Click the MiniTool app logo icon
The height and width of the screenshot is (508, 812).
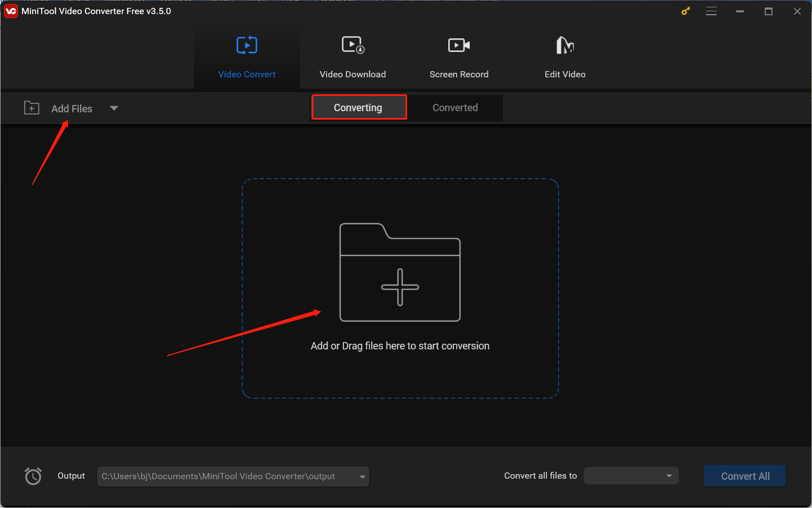click(11, 11)
